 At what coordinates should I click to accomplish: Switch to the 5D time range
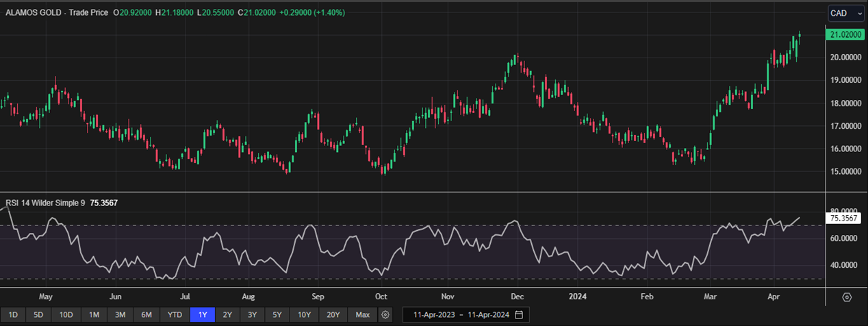click(38, 314)
